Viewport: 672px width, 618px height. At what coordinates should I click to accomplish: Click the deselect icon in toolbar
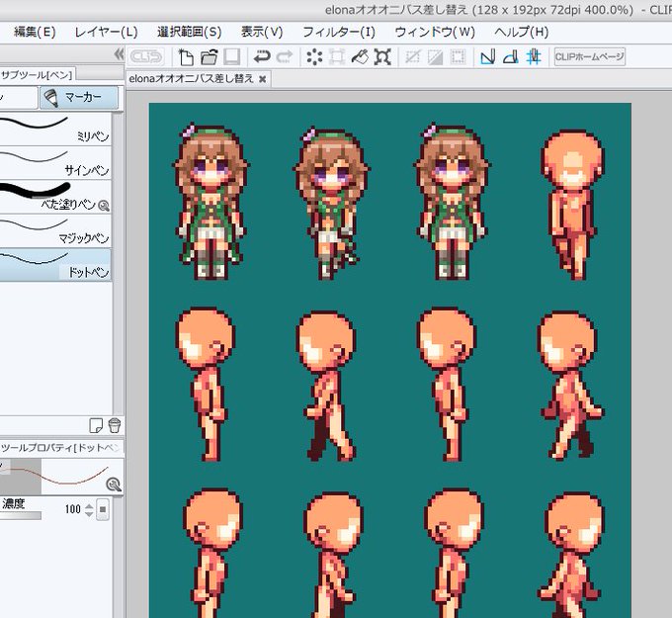pyautogui.click(x=412, y=56)
